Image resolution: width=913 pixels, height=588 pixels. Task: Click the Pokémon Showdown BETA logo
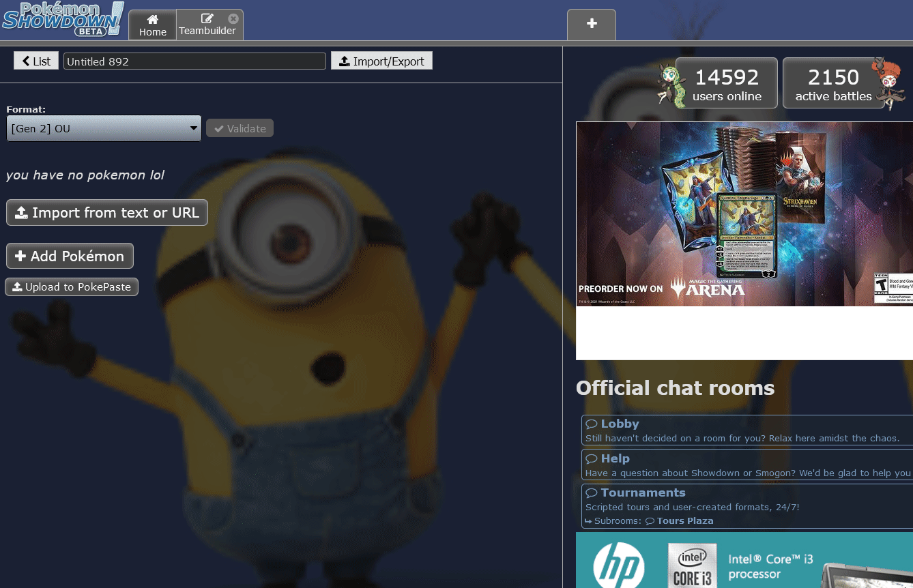63,19
